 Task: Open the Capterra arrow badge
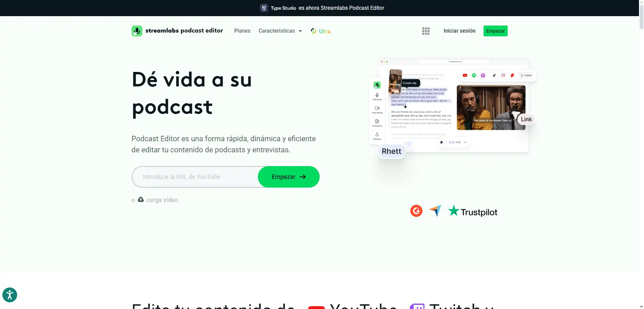tap(435, 211)
